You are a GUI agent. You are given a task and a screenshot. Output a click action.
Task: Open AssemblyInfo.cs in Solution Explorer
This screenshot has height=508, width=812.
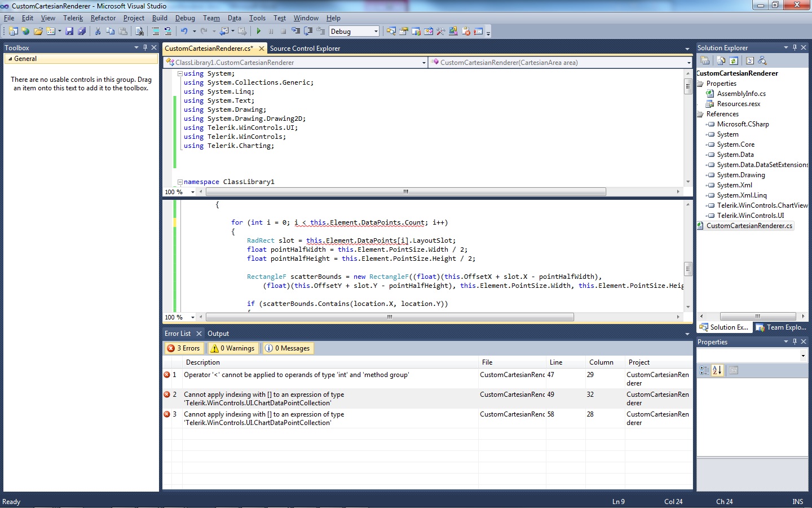(741, 94)
